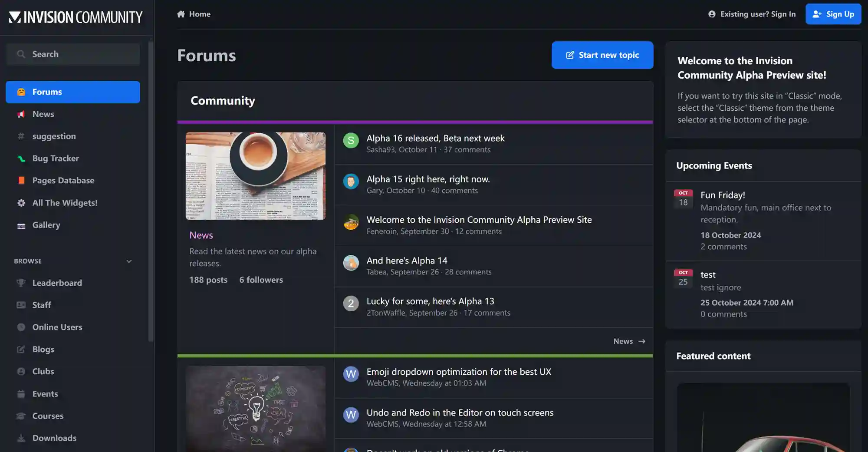Click the Staff ID card icon

pyautogui.click(x=21, y=305)
